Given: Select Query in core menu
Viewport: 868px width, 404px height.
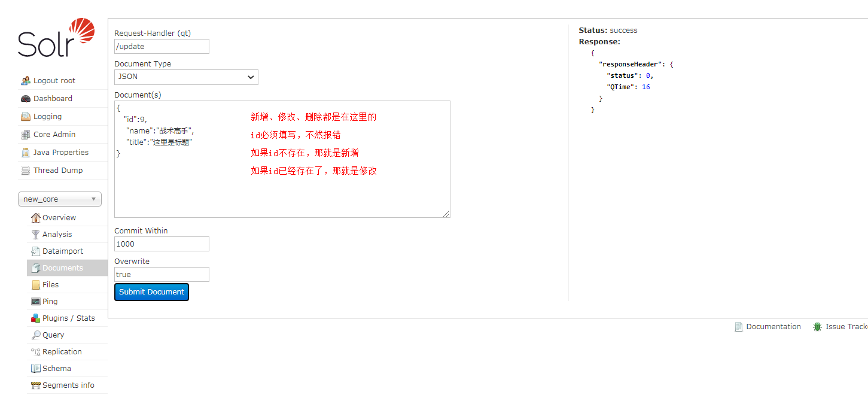Looking at the screenshot, I should pyautogui.click(x=67, y=335).
